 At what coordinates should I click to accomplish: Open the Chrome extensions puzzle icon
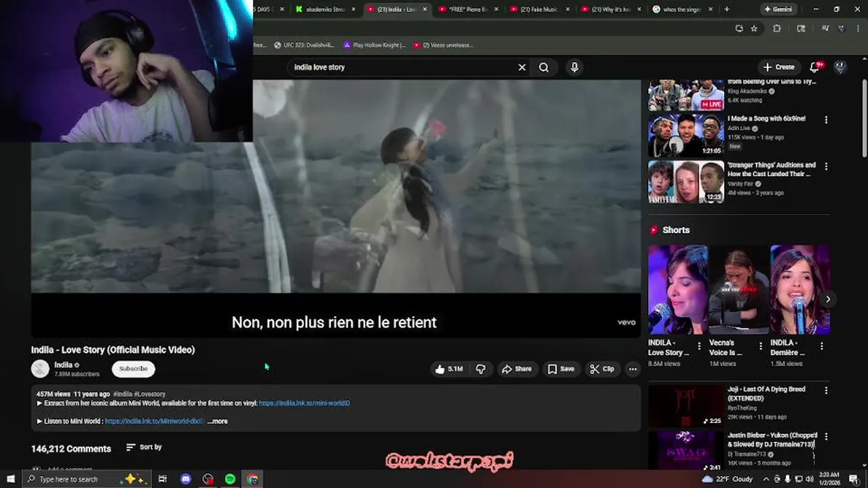[x=777, y=28]
